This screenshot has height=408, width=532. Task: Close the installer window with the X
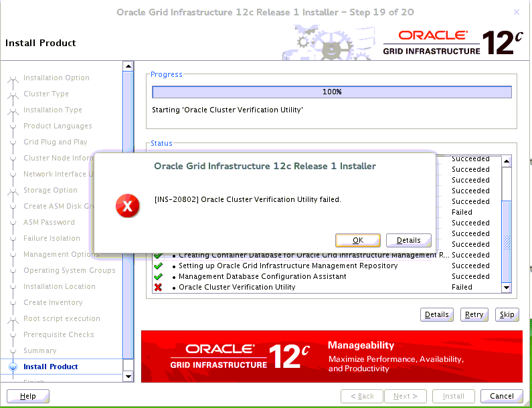click(x=517, y=13)
